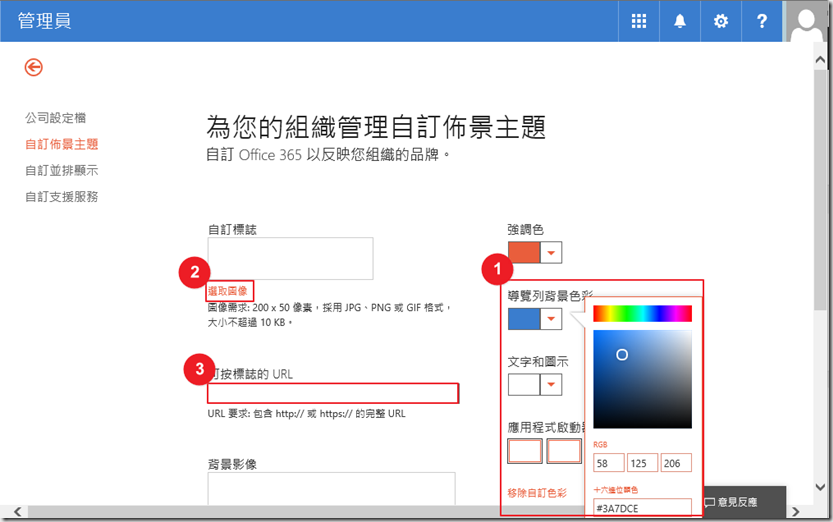Click the blue saturation gradient square

642,379
